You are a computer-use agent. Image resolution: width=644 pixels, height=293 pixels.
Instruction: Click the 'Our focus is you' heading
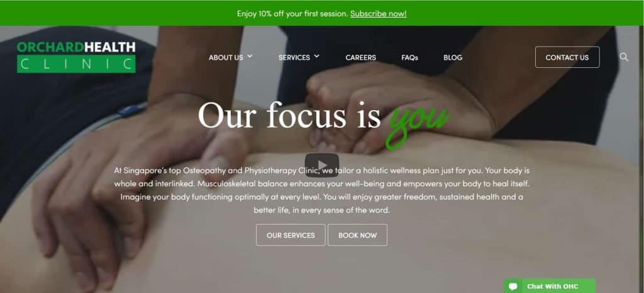point(324,118)
